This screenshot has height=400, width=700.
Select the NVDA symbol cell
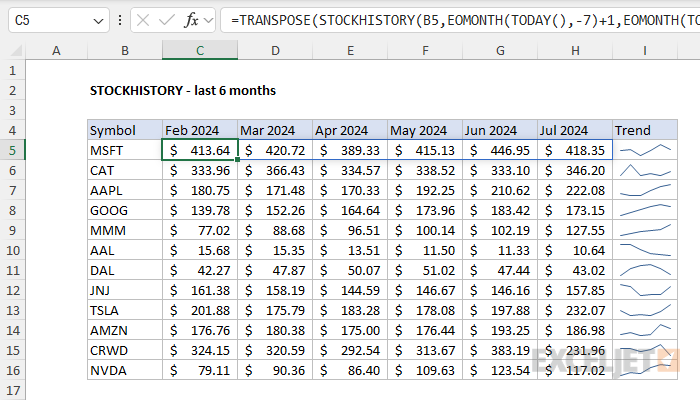click(x=125, y=370)
